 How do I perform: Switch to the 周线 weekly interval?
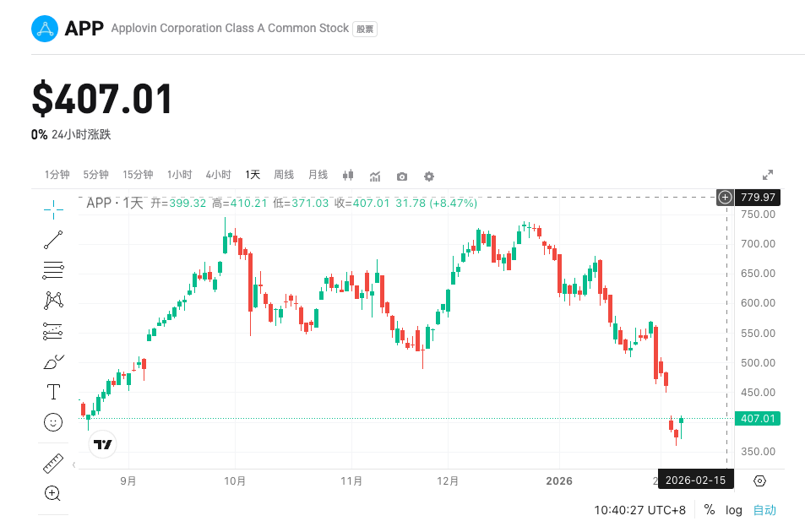point(284,174)
